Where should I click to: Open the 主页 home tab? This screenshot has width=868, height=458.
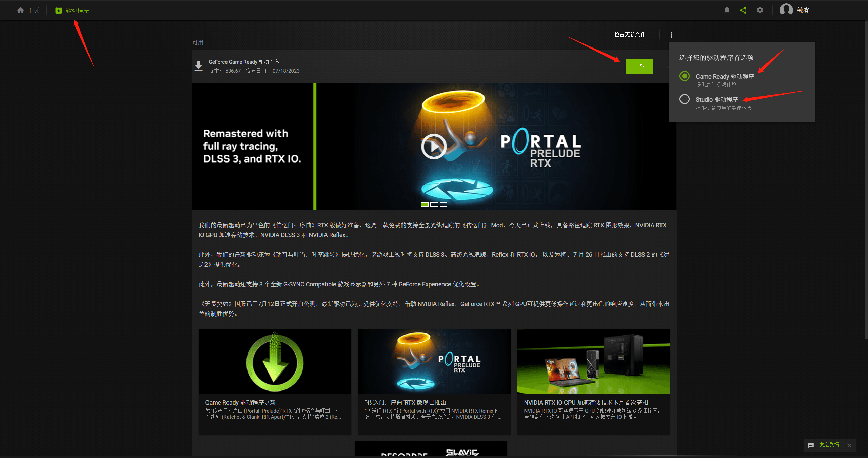click(x=28, y=11)
